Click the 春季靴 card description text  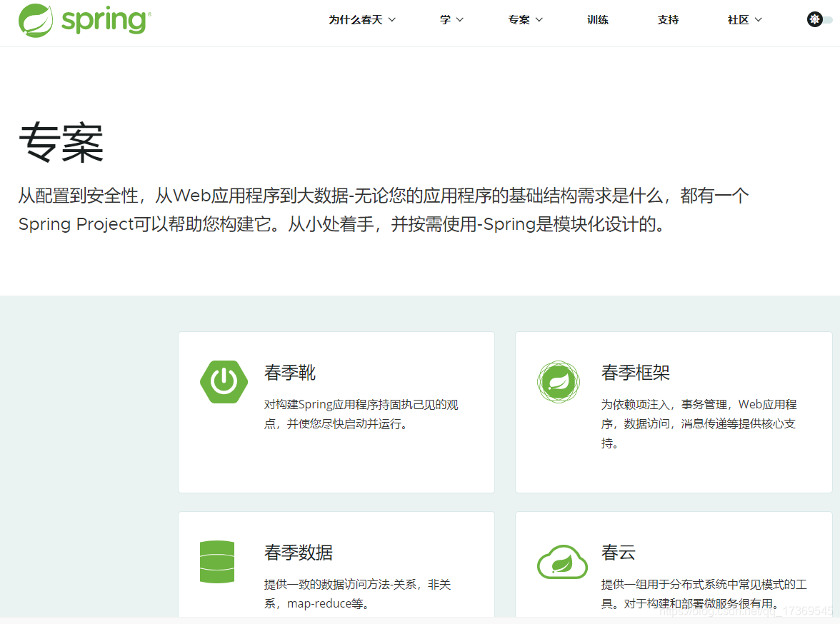pyautogui.click(x=361, y=414)
